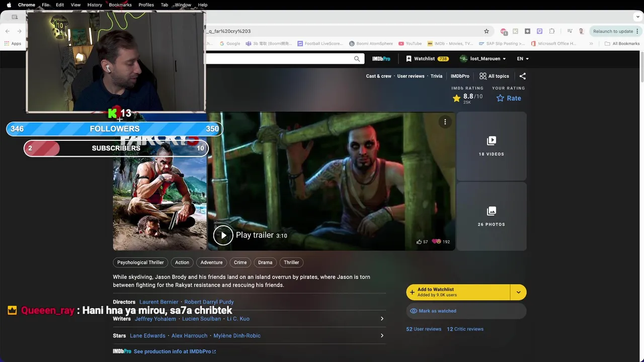644x362 pixels.
Task: Open the 12 Critic reviews link
Action: pyautogui.click(x=465, y=329)
